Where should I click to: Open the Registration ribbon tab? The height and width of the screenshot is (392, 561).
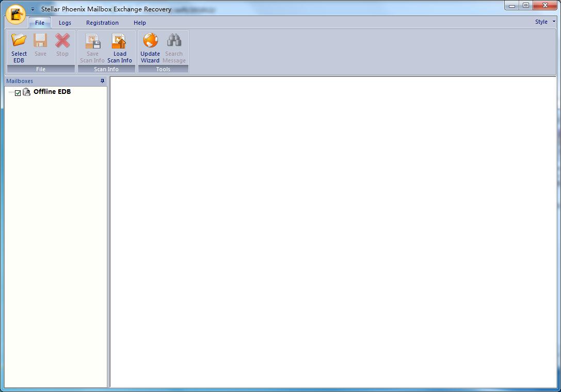102,23
